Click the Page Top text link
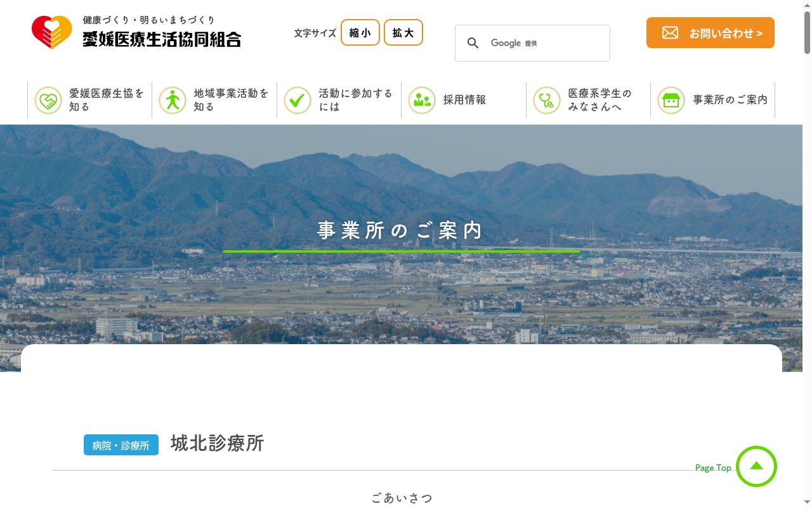Image resolution: width=812 pixels, height=508 pixels. click(x=713, y=468)
